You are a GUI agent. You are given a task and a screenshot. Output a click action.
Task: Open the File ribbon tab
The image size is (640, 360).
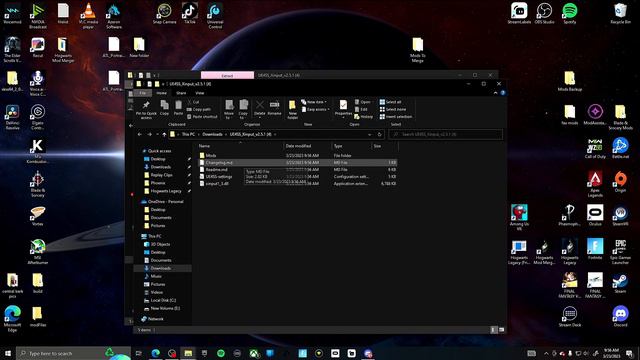click(142, 93)
